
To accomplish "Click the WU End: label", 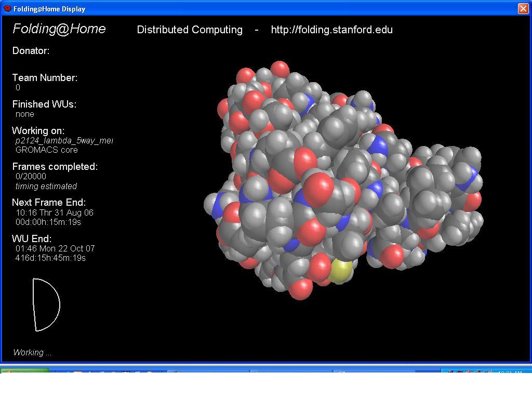I will pyautogui.click(x=32, y=238).
